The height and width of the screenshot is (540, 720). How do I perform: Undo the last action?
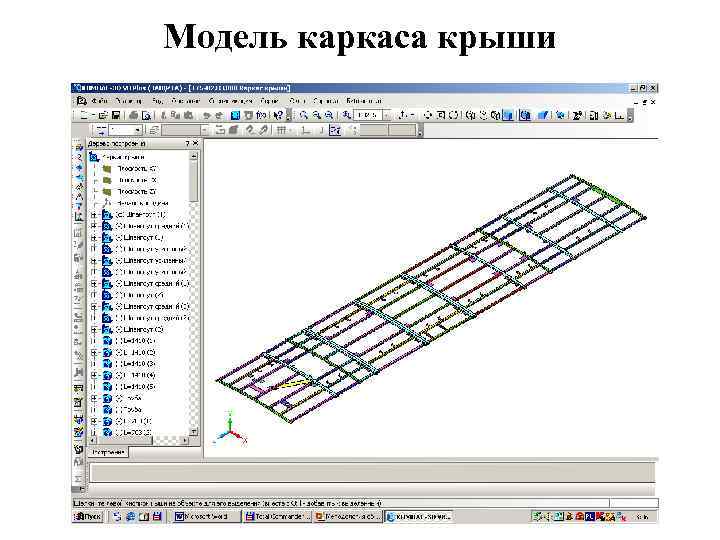tap(207, 115)
